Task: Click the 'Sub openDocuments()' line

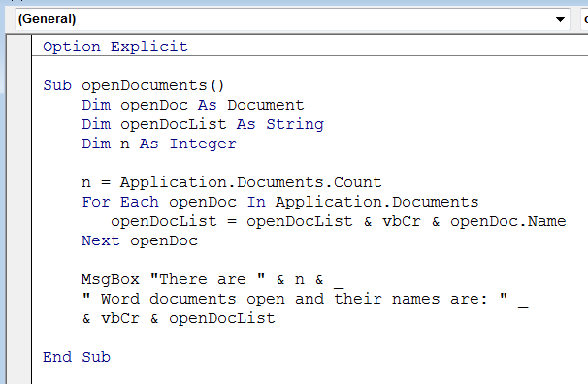Action: 133,85
